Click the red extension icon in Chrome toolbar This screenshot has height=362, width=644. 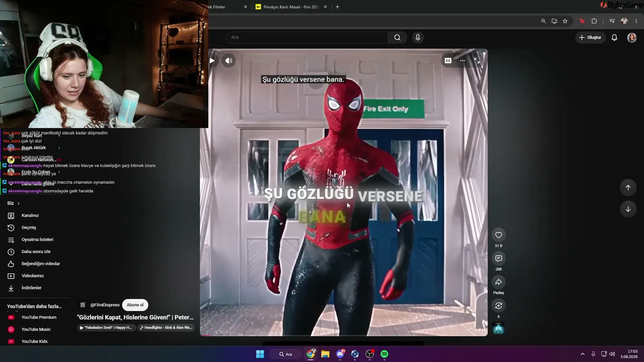[x=582, y=21]
